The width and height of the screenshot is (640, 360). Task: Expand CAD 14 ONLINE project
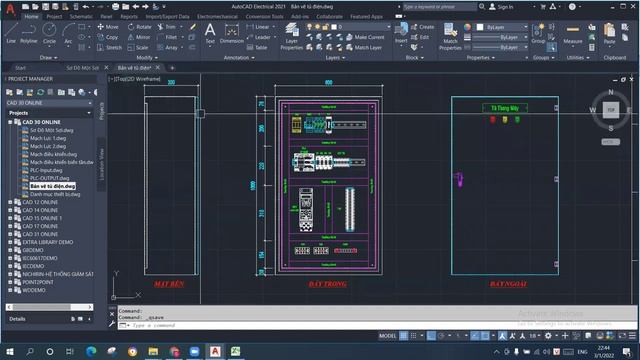pos(10,210)
